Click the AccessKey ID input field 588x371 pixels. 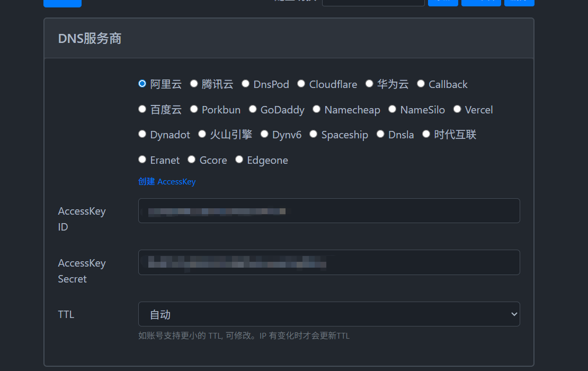[x=328, y=211]
